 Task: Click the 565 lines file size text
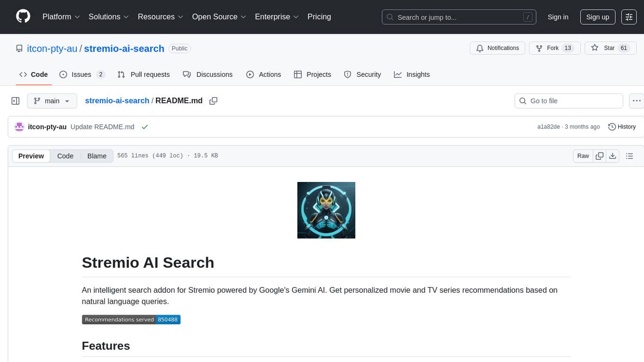tap(168, 155)
